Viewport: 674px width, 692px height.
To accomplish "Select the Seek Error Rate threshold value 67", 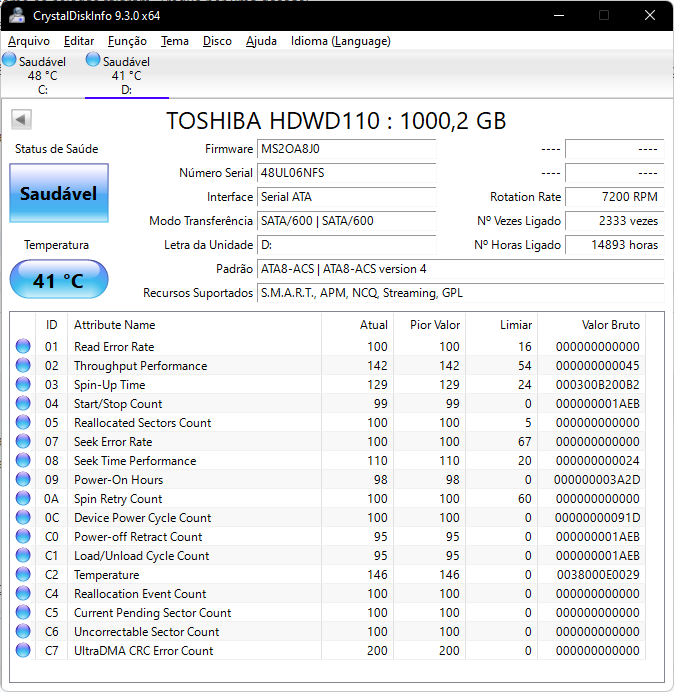I will click(525, 442).
